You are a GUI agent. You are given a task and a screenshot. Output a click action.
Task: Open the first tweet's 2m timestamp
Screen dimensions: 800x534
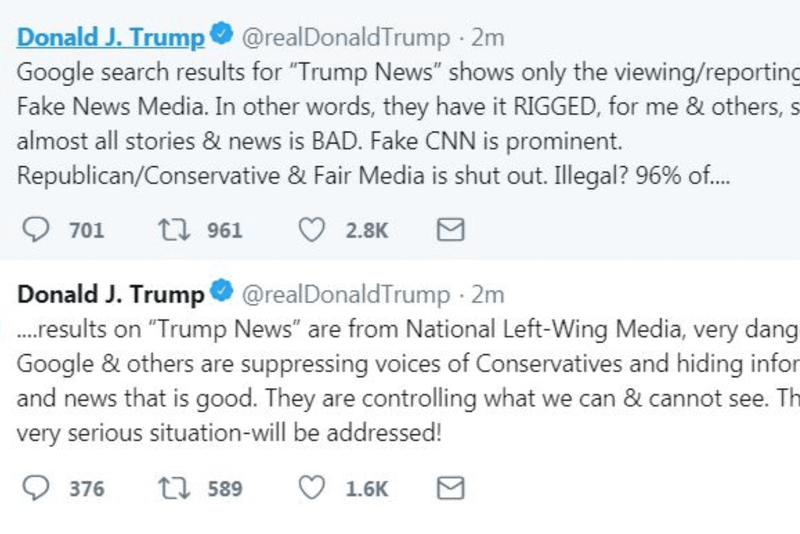tap(487, 38)
